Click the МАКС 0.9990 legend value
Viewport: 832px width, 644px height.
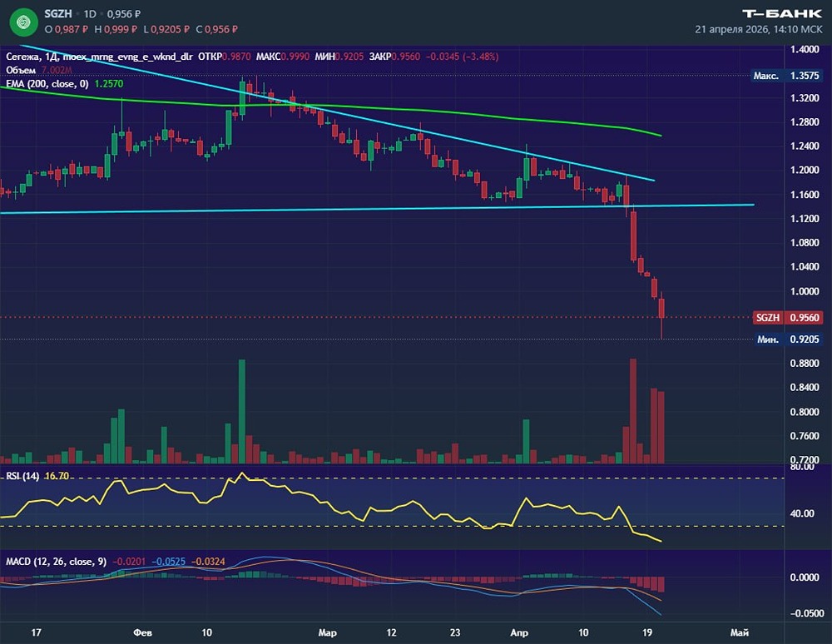tap(283, 57)
